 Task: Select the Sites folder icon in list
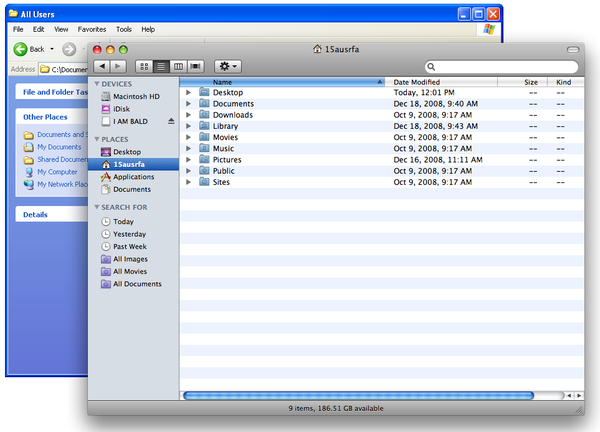(x=204, y=182)
